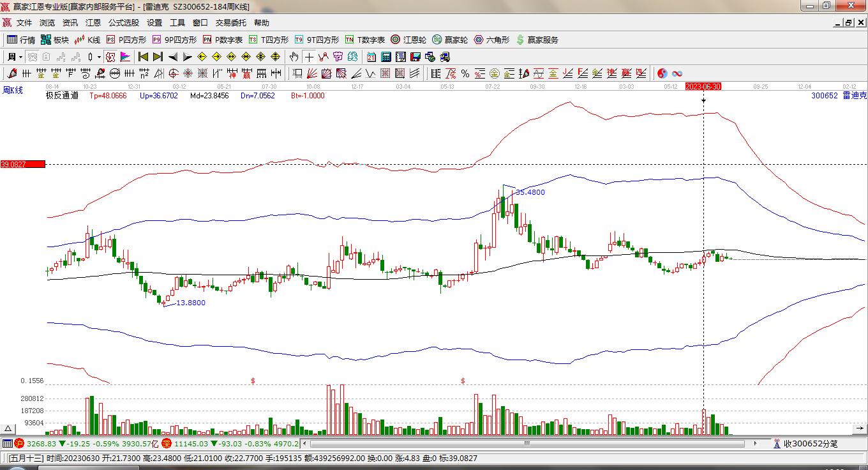Viewport: 868px width, 470px height.
Task: Open the 浏览 menu
Action: click(x=47, y=23)
